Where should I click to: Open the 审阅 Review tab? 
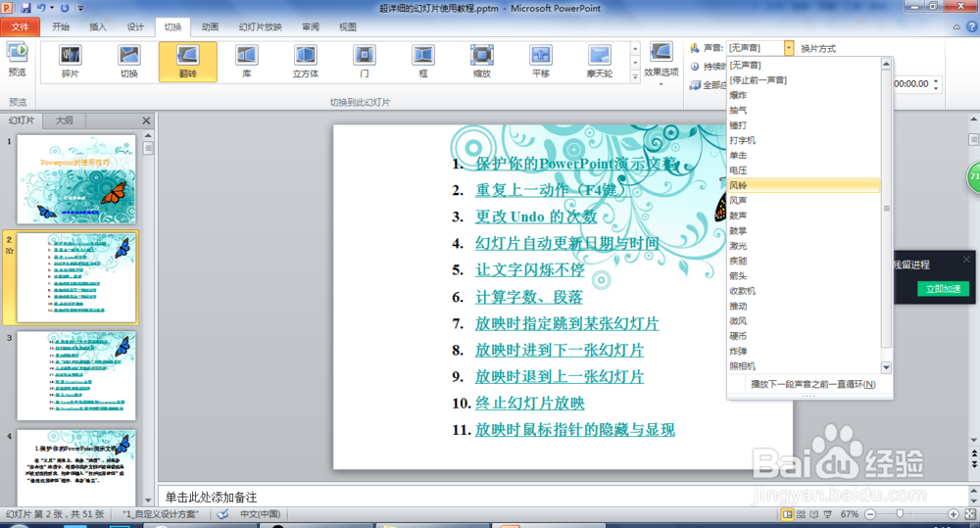pos(311,26)
